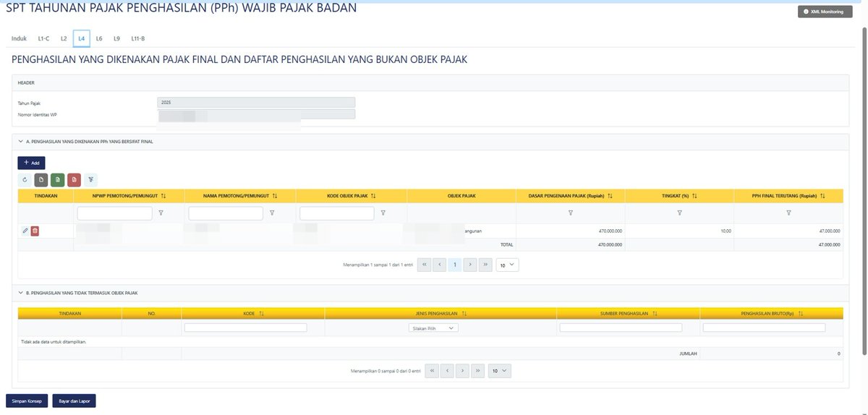
Task: Open the filter funnel under Tingkat (%)
Action: (680, 213)
